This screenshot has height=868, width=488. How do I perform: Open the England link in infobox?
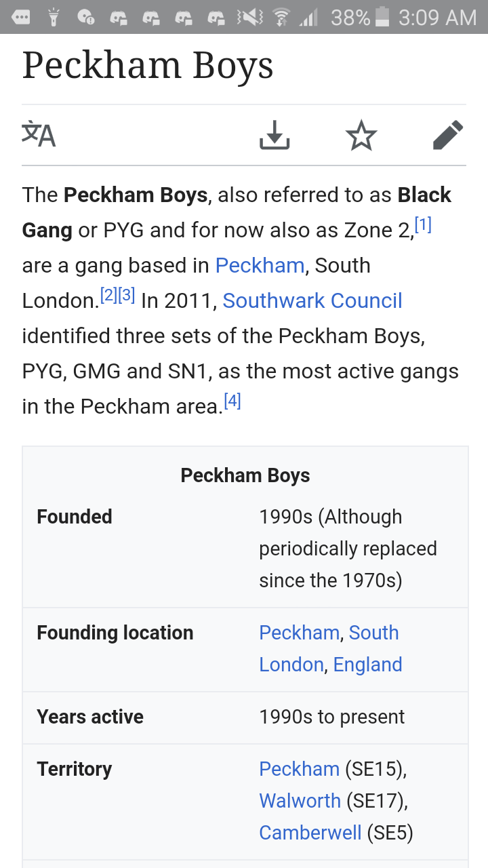(x=368, y=665)
